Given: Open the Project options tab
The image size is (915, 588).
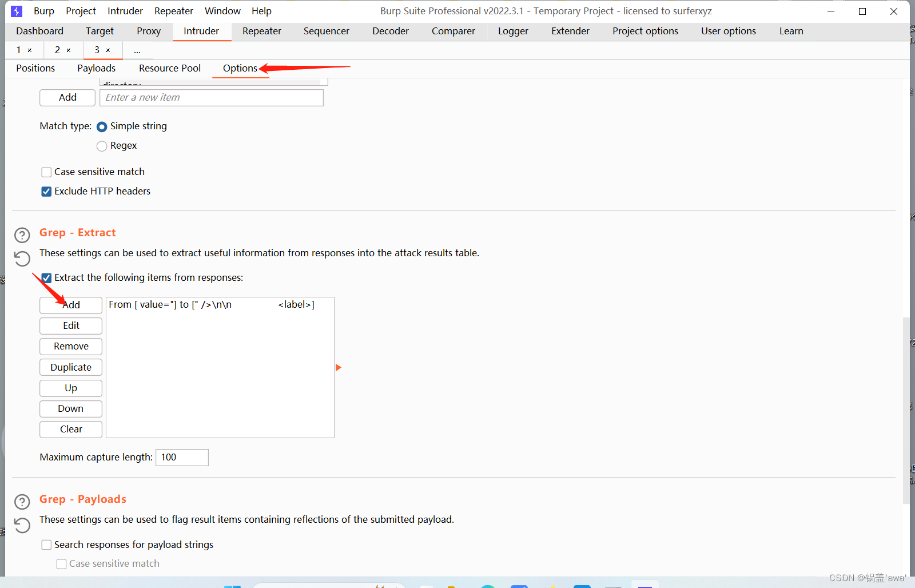Looking at the screenshot, I should click(x=645, y=31).
